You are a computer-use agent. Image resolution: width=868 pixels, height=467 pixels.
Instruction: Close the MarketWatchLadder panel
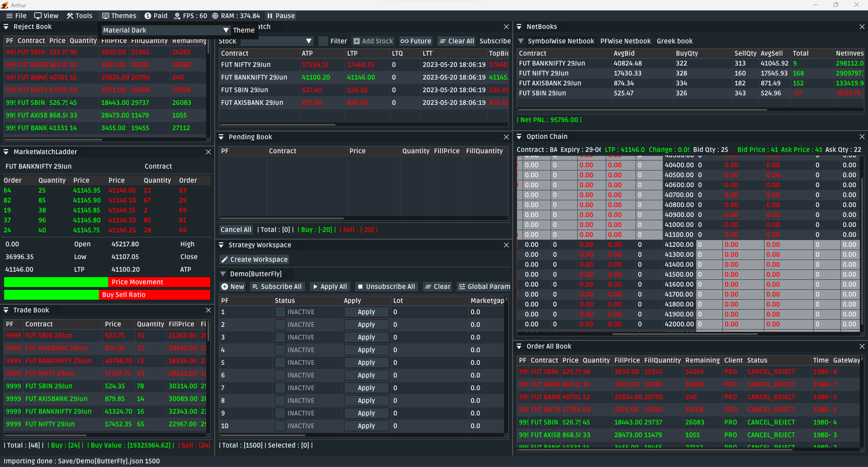(x=208, y=152)
